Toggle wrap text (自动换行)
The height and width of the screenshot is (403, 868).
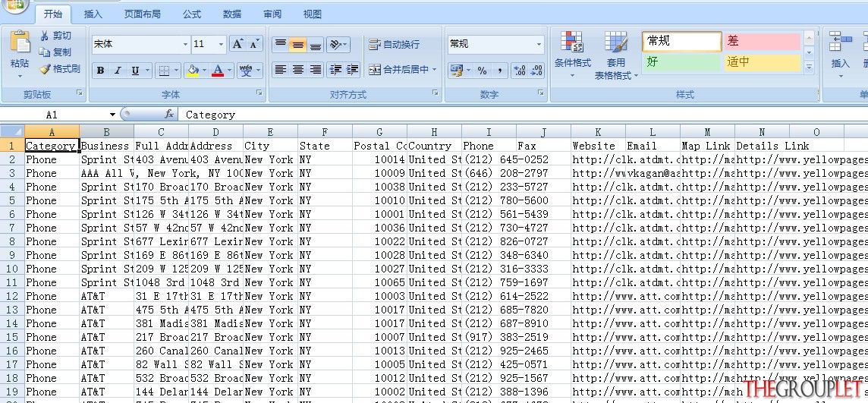point(394,44)
